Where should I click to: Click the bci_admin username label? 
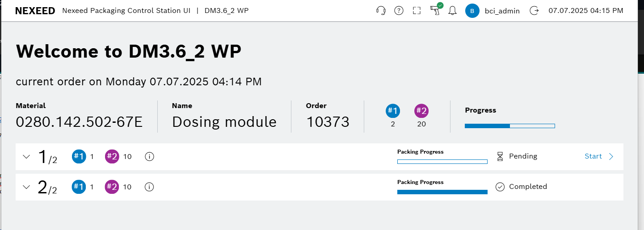pyautogui.click(x=502, y=11)
